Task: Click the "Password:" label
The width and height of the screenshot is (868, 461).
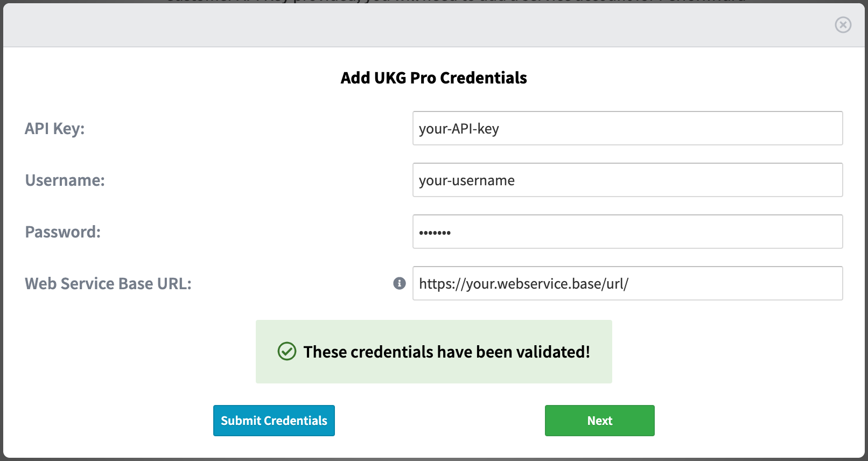Action: coord(62,232)
